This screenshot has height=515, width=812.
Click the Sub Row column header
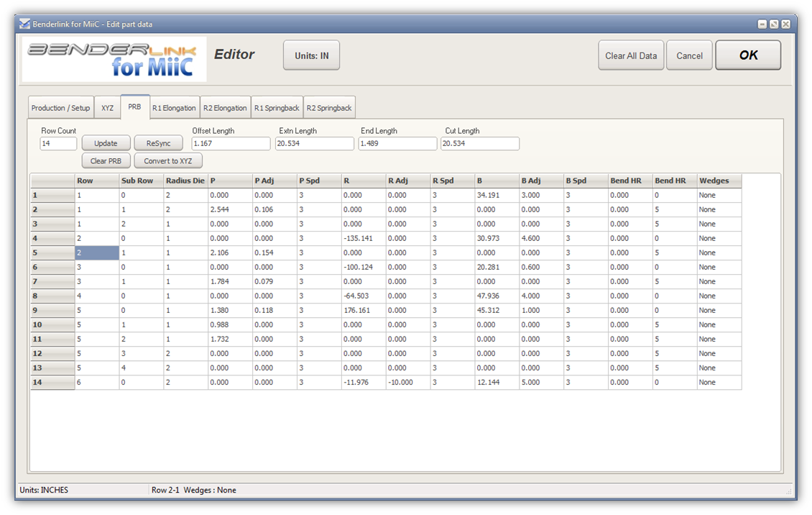point(142,181)
